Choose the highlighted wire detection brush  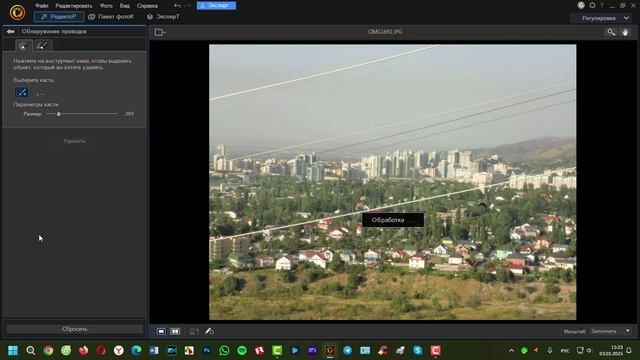22,93
